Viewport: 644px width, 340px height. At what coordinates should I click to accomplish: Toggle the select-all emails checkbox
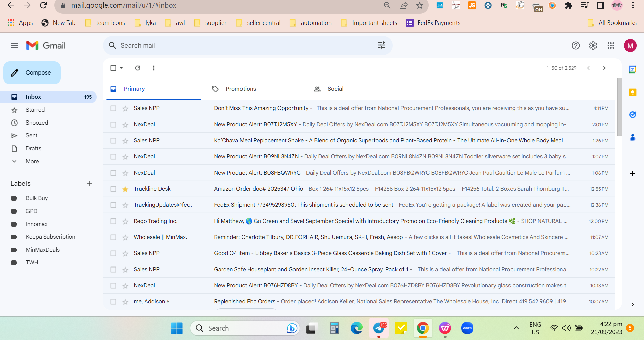(113, 68)
